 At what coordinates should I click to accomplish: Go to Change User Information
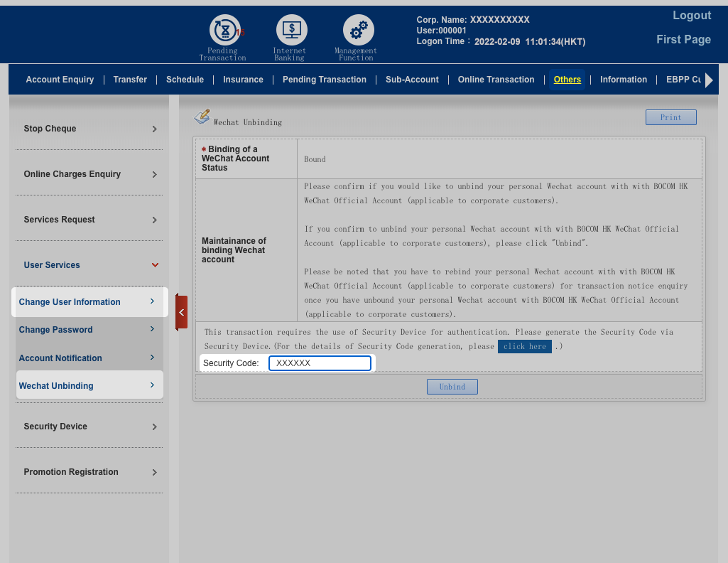(87, 302)
